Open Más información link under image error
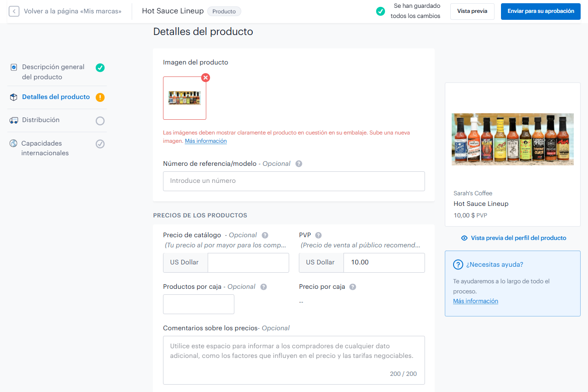The width and height of the screenshot is (588, 392). click(x=206, y=141)
